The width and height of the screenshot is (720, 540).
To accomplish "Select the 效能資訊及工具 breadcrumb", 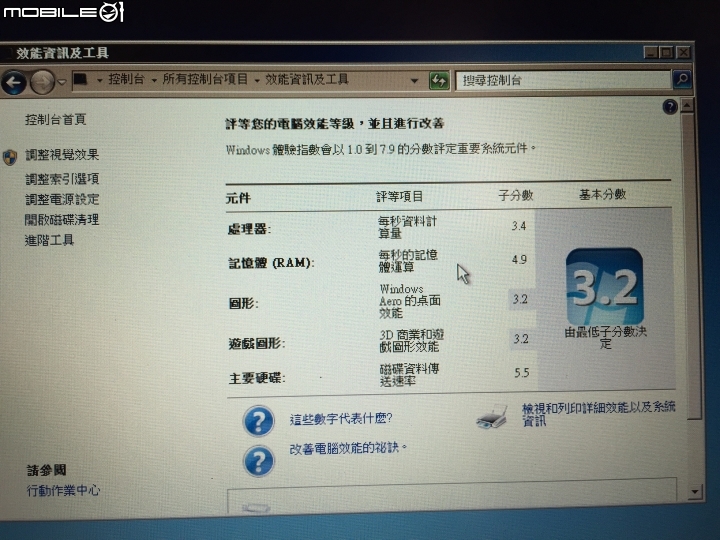I will (307, 79).
